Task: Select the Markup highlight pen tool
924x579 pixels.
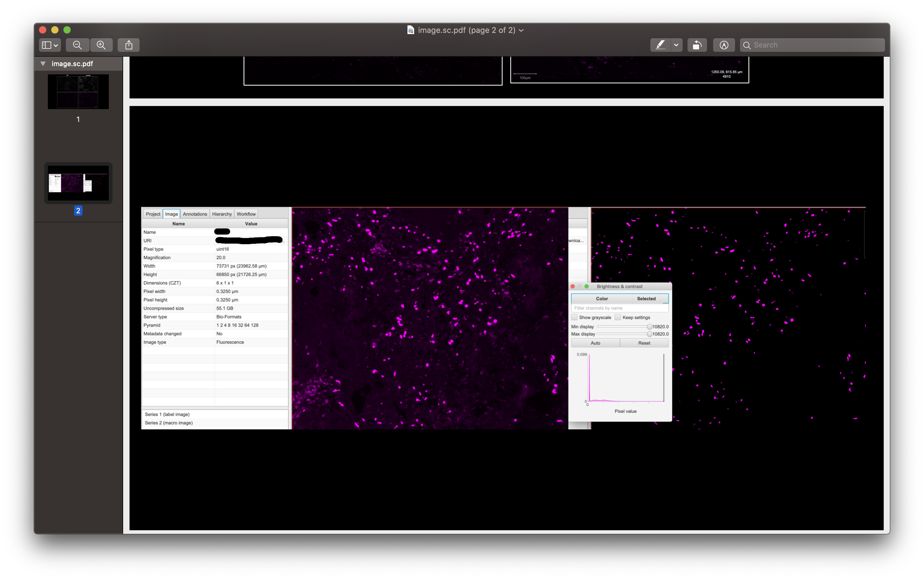Action: pyautogui.click(x=661, y=45)
